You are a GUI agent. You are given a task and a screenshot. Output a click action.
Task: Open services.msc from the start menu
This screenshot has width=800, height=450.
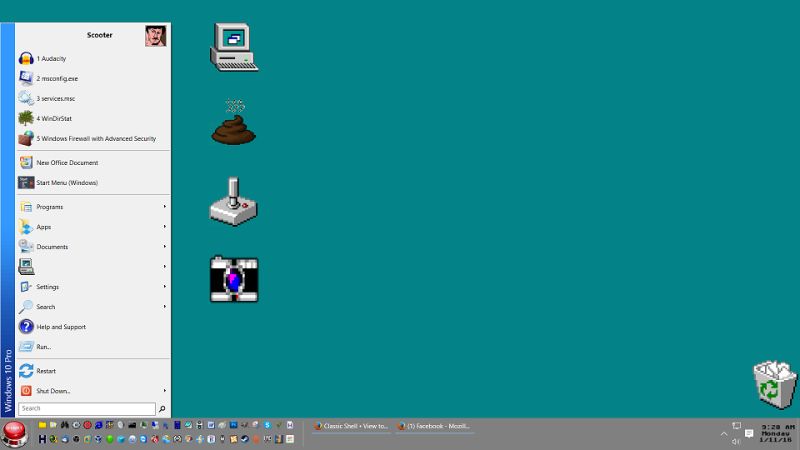pyautogui.click(x=93, y=98)
